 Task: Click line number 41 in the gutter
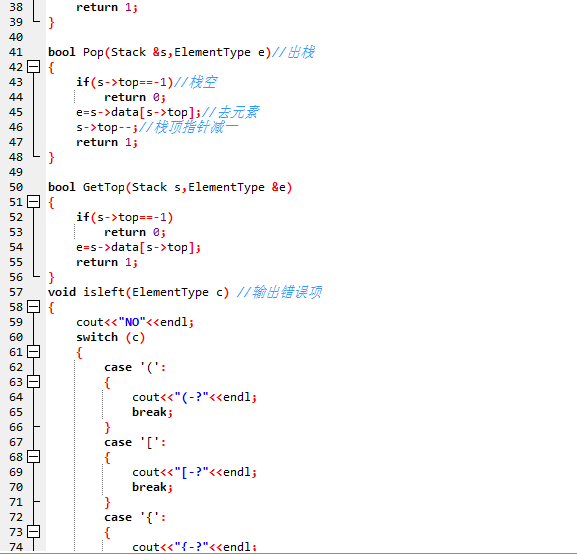(x=16, y=52)
